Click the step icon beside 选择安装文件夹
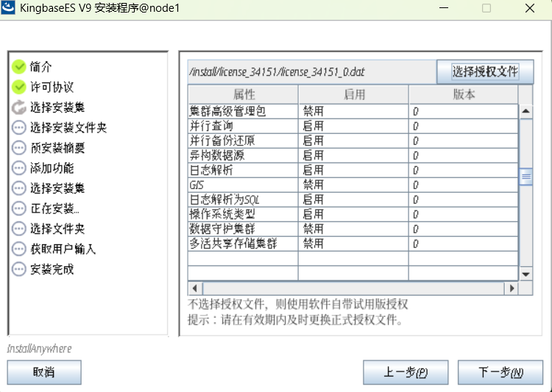The image size is (552, 392). pyautogui.click(x=19, y=127)
